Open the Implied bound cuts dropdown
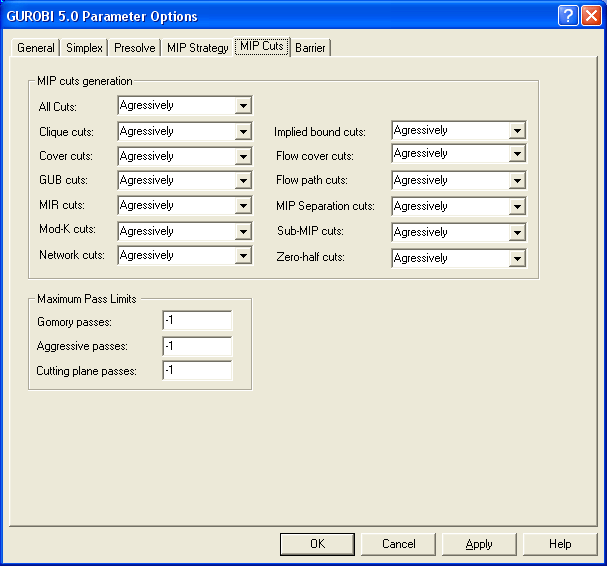The image size is (607, 566). tap(459, 130)
